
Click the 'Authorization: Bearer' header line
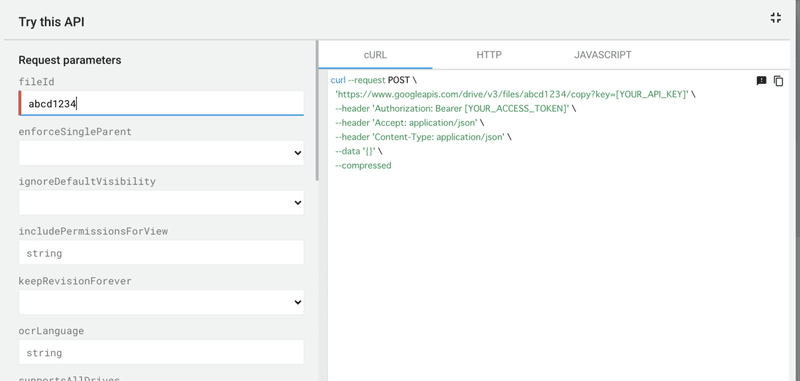click(456, 109)
